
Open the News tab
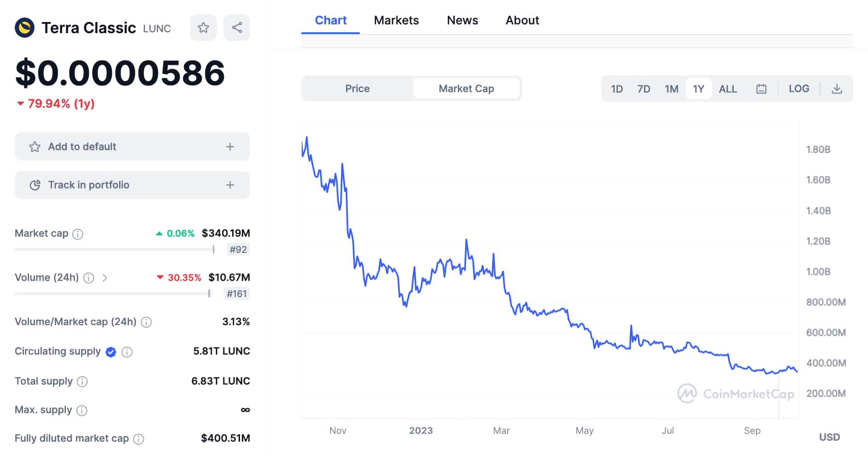[x=462, y=20]
